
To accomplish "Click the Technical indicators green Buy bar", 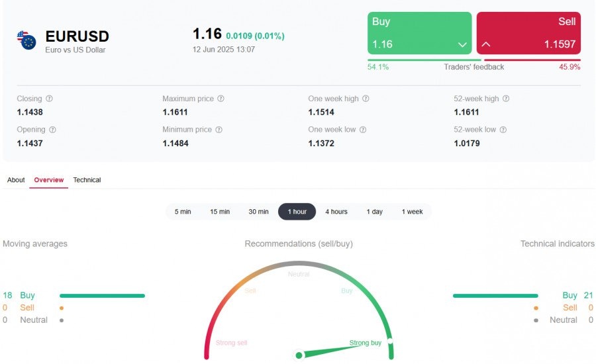I will coord(495,296).
